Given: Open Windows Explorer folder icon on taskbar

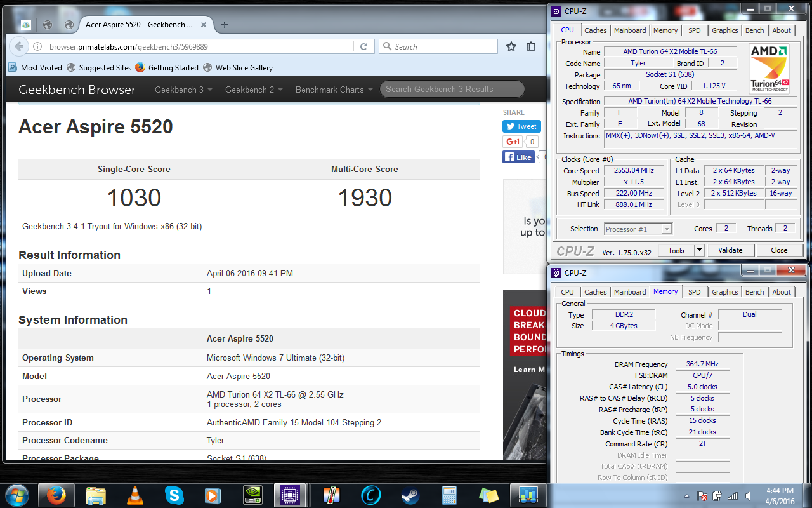Looking at the screenshot, I should click(96, 495).
